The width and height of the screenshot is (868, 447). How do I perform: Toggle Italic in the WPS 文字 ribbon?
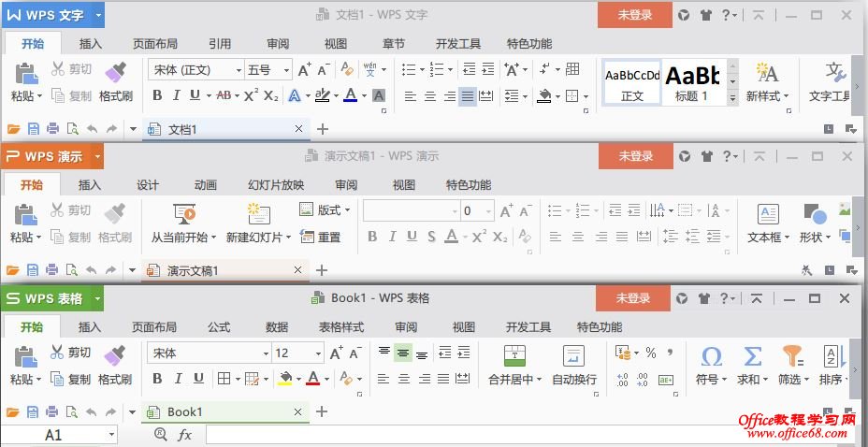176,95
